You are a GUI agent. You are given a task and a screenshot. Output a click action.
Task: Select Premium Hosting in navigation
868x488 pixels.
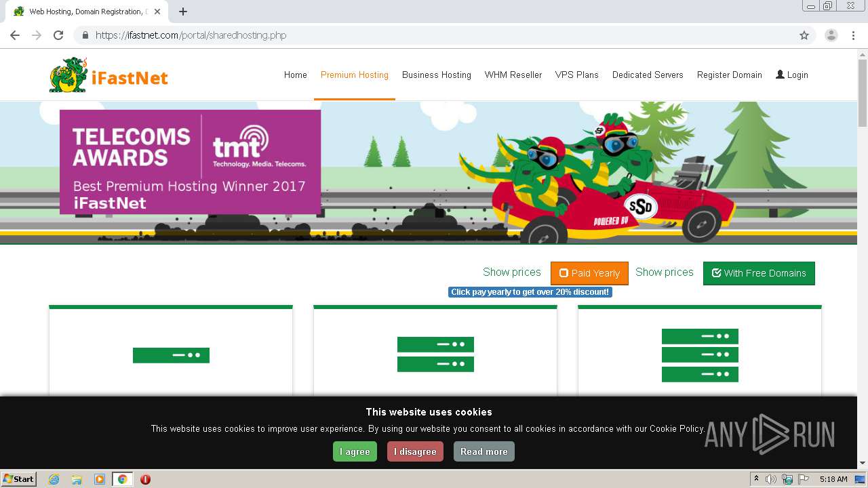[x=355, y=75]
